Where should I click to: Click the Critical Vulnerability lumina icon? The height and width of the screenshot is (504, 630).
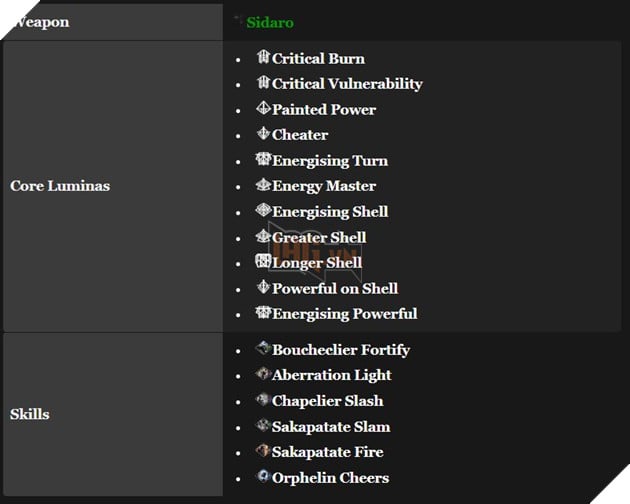click(x=263, y=83)
